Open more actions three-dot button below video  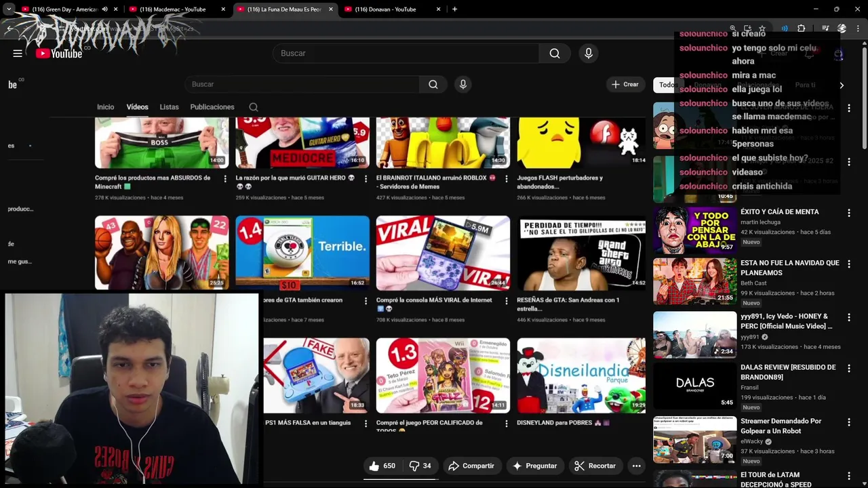636,466
